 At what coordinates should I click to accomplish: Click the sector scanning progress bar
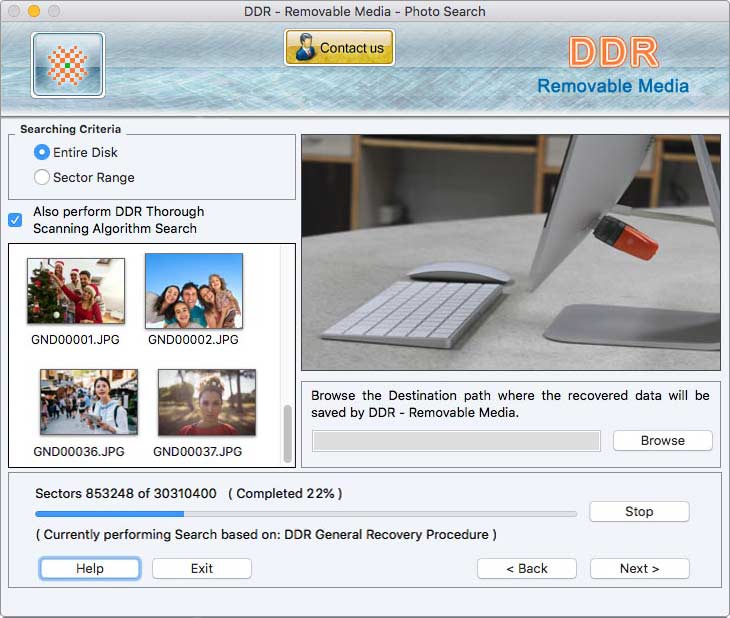click(x=306, y=514)
